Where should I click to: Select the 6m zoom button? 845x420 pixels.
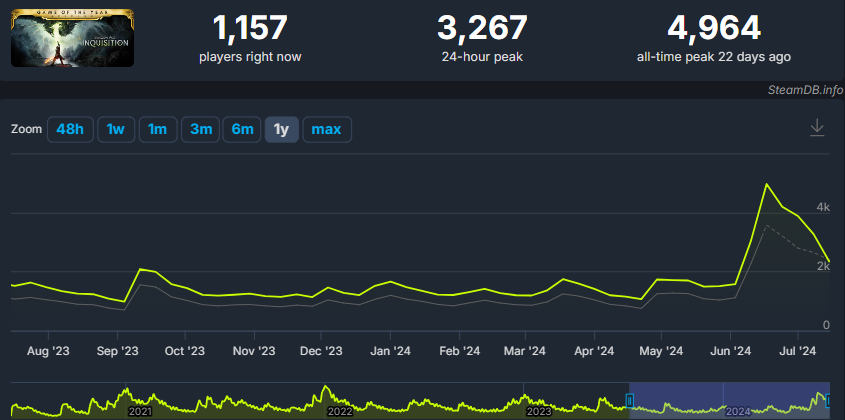click(x=243, y=129)
